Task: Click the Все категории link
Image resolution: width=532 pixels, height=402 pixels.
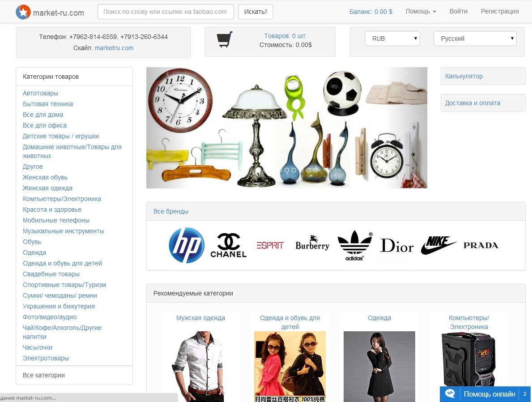Action: click(44, 375)
